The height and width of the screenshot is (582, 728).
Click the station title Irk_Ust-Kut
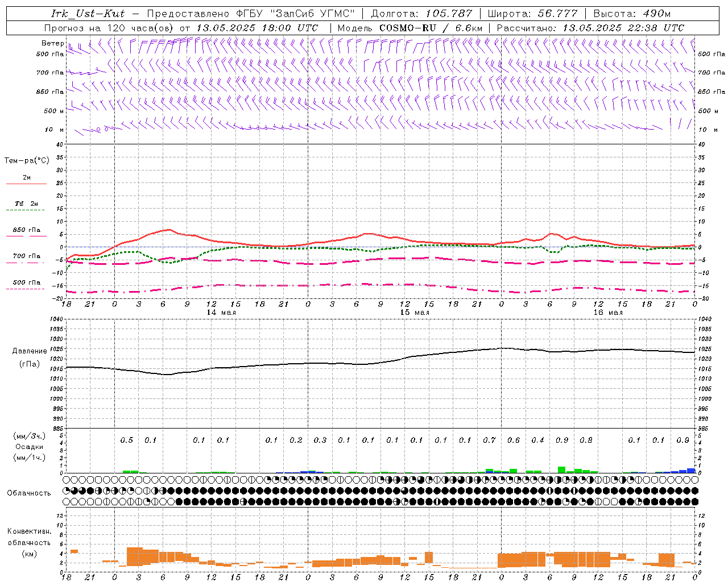[x=88, y=14]
